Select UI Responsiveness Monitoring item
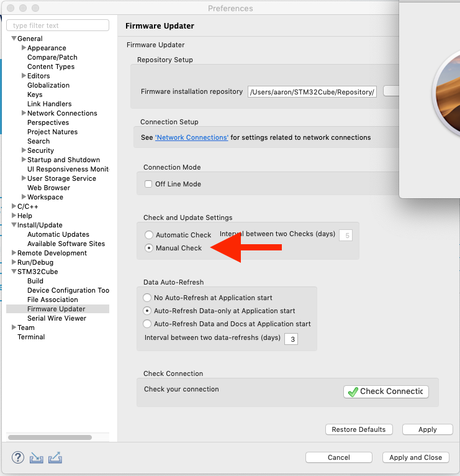The width and height of the screenshot is (460, 476). 68,169
